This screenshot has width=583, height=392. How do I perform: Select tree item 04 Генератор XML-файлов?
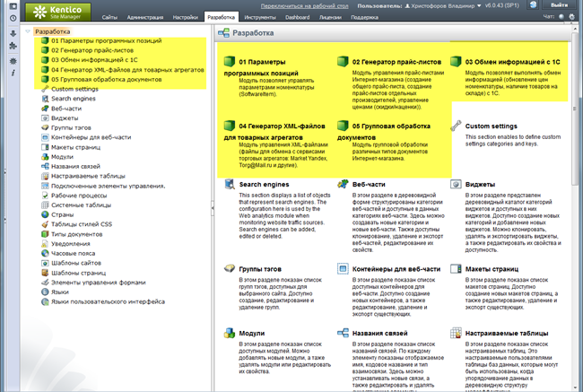(127, 70)
